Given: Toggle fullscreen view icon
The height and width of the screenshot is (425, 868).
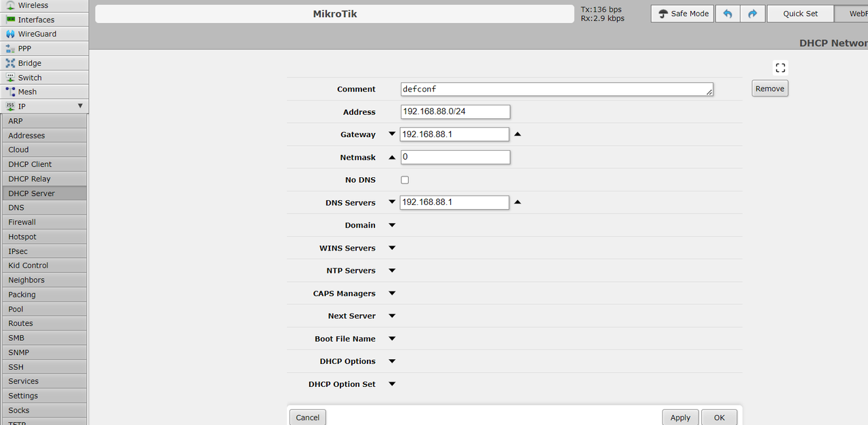Looking at the screenshot, I should (x=781, y=67).
